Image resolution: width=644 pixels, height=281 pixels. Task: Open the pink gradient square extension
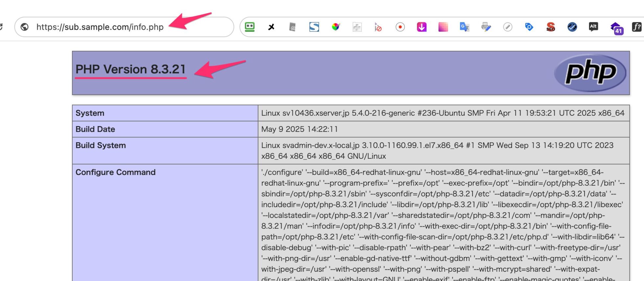pos(443,27)
